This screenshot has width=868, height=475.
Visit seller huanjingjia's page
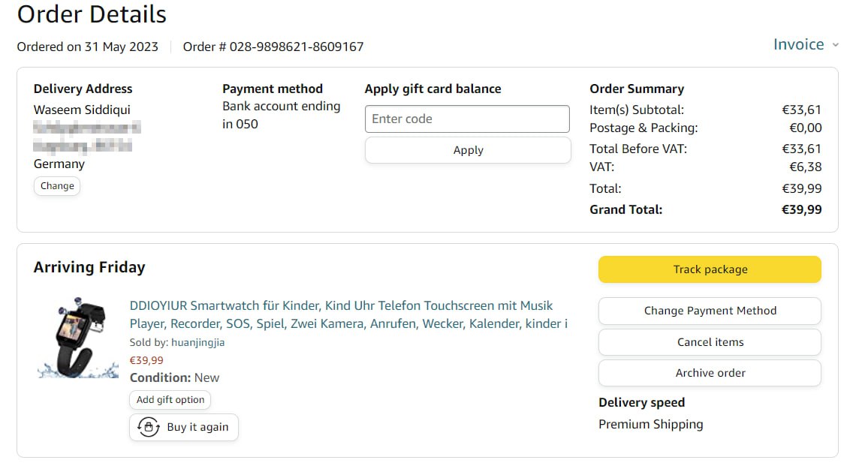[x=197, y=342]
